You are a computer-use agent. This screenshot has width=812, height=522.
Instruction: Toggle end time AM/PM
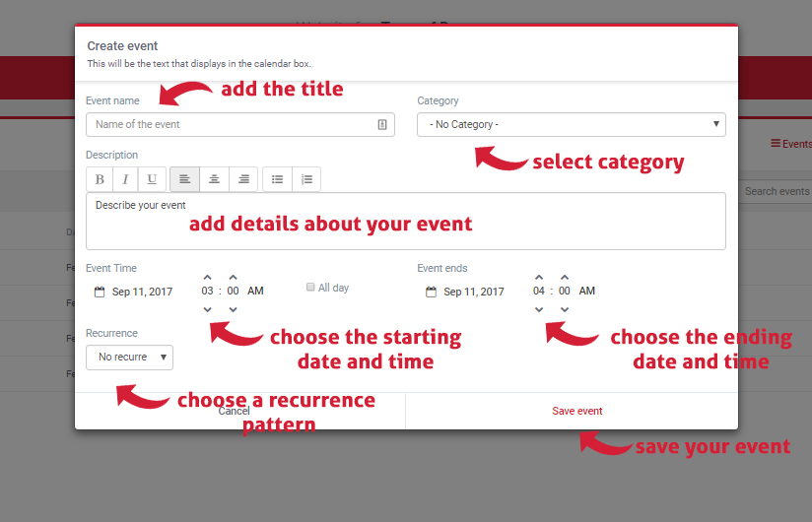[586, 291]
